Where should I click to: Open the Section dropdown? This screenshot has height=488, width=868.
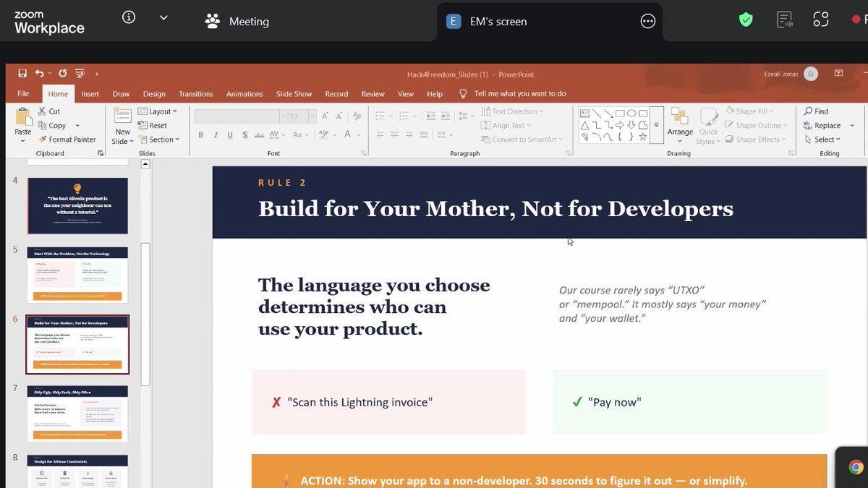click(158, 140)
